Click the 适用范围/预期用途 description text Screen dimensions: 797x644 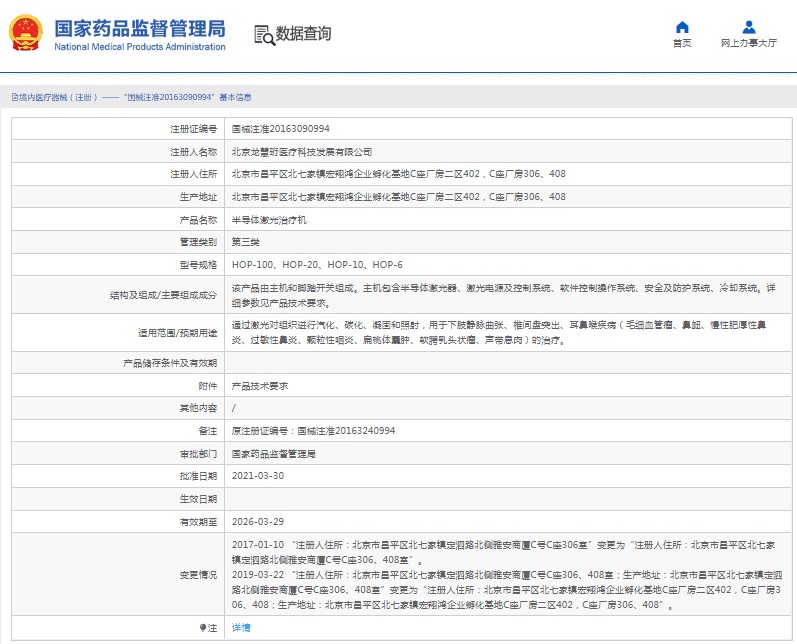(x=499, y=332)
